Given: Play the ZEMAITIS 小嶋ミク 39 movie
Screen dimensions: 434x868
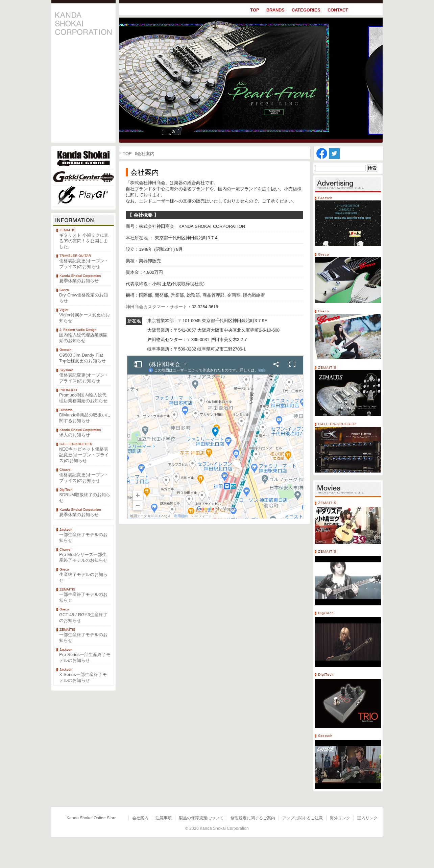Looking at the screenshot, I should click(x=348, y=525).
